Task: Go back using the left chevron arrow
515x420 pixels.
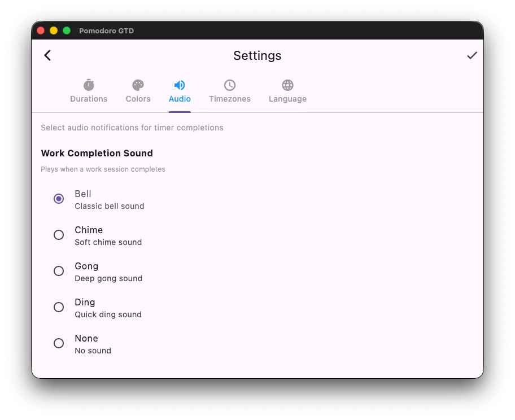Action: coord(47,55)
